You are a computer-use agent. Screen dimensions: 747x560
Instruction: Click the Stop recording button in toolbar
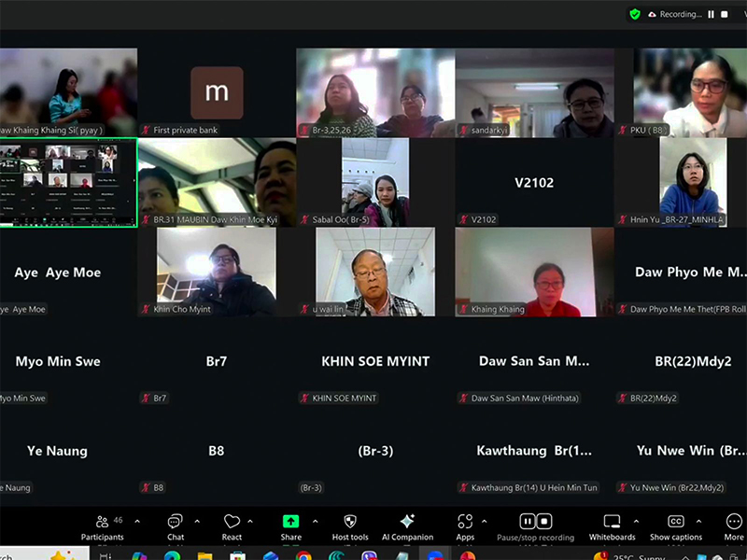[x=544, y=522]
